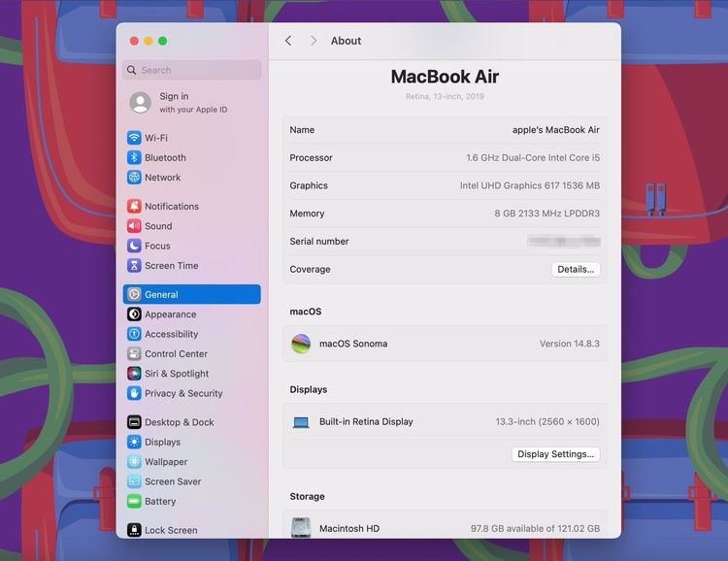Open Coverage Details button
728x561 pixels.
(x=576, y=270)
